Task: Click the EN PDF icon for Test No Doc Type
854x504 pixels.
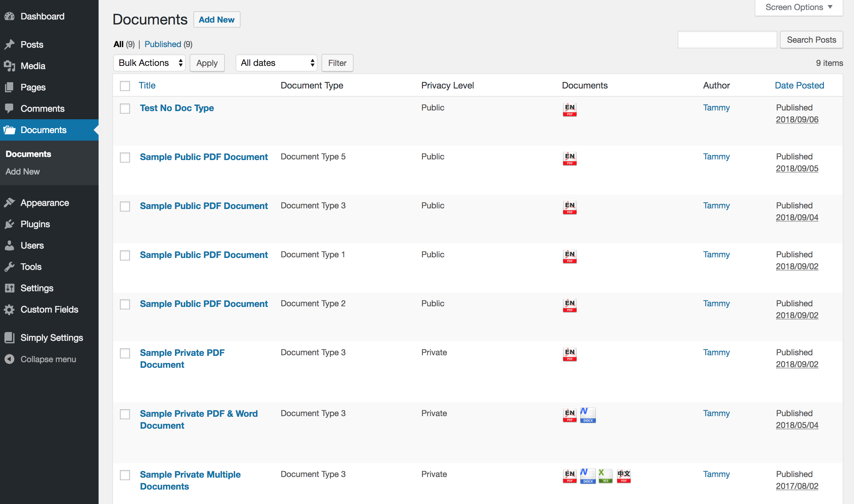Action: 570,109
